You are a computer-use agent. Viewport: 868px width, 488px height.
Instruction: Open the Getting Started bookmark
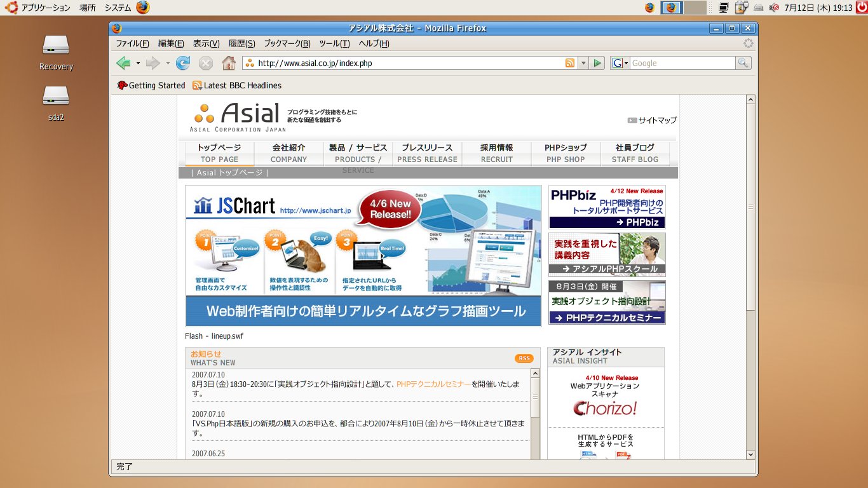tap(151, 85)
